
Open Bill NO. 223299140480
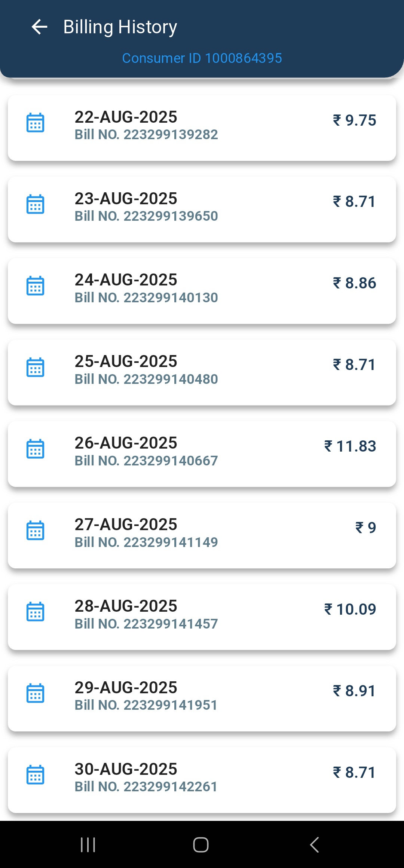(x=146, y=379)
